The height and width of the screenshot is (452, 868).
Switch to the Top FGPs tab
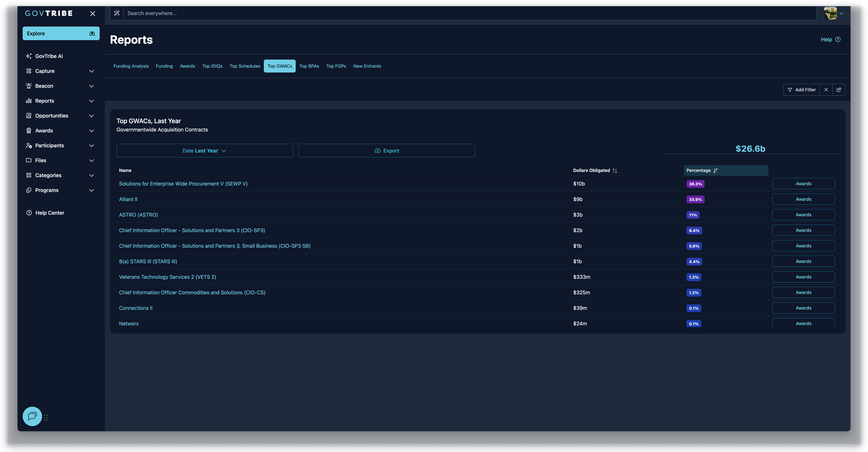[x=336, y=66]
